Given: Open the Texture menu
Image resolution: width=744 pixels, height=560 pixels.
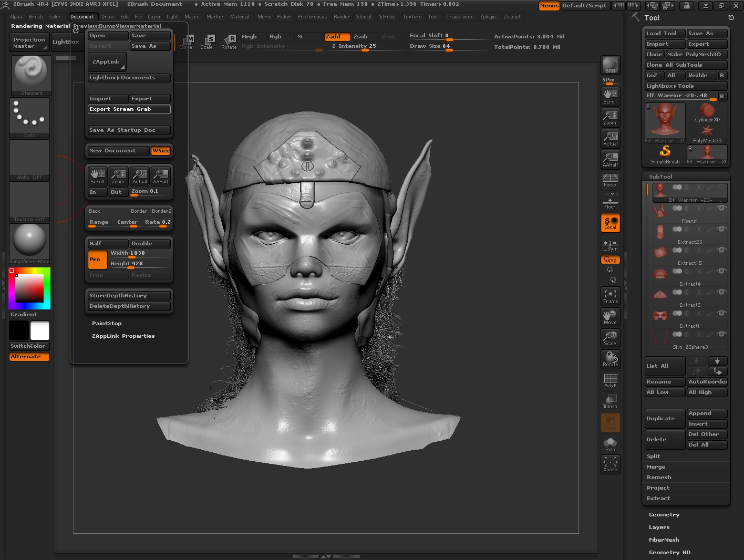Looking at the screenshot, I should click(x=412, y=17).
